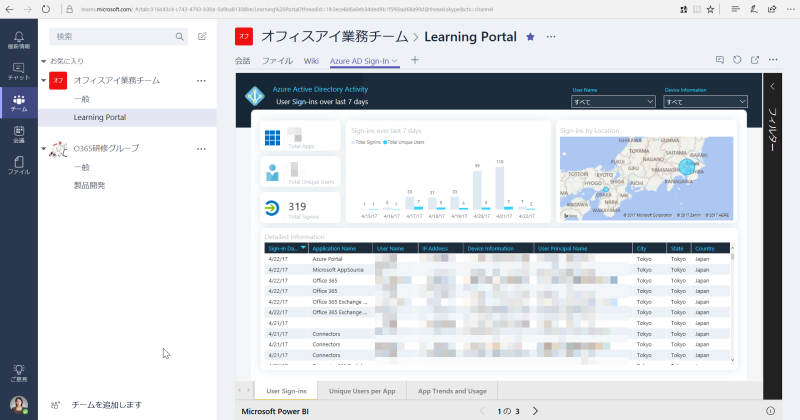Open more options for O365研修グループ team
Screen dimensions: 800x420
coord(202,149)
